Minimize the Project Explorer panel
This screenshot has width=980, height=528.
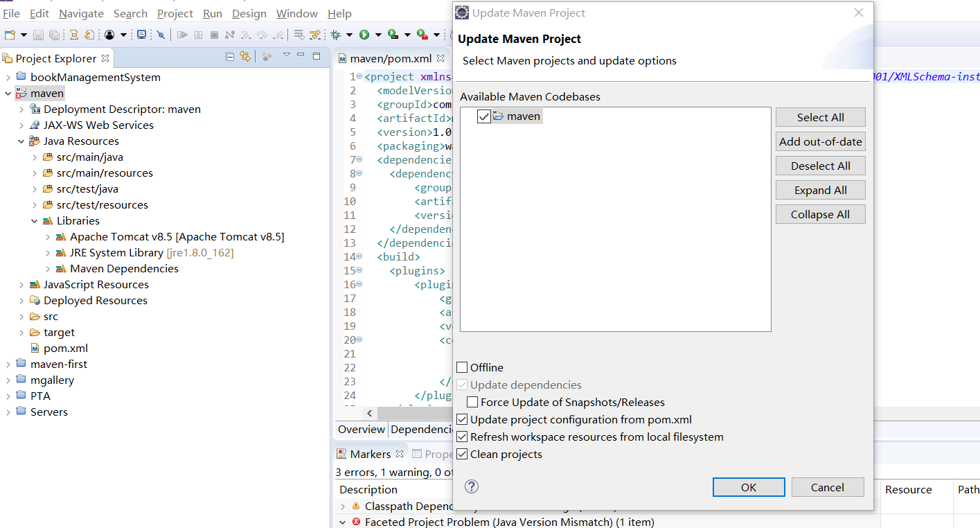tap(301, 55)
